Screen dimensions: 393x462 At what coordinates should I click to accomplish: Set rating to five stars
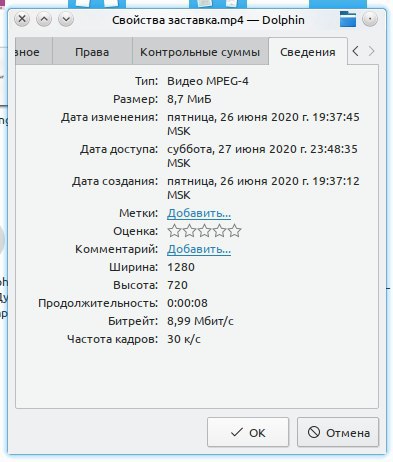point(235,231)
